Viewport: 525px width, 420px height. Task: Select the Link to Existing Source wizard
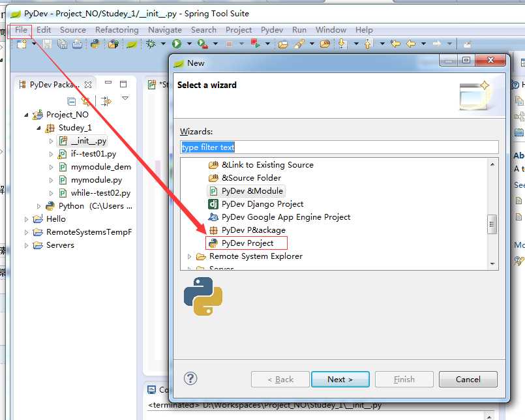(261, 165)
